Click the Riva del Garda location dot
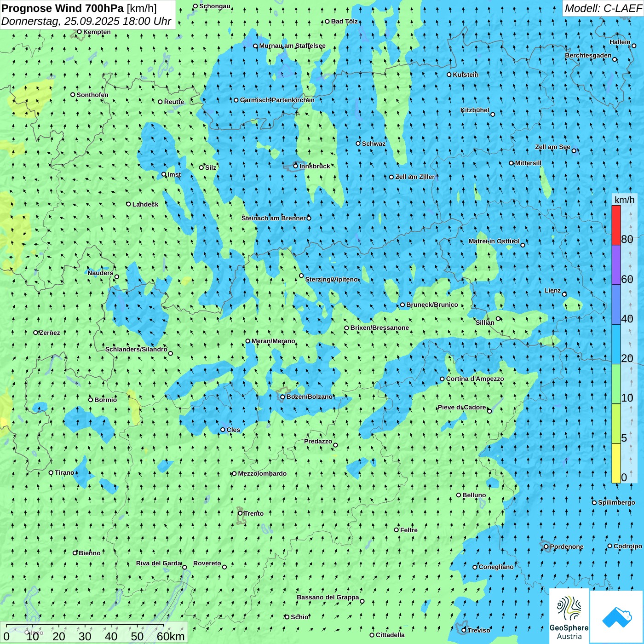Image resolution: width=644 pixels, height=644 pixels. click(185, 568)
